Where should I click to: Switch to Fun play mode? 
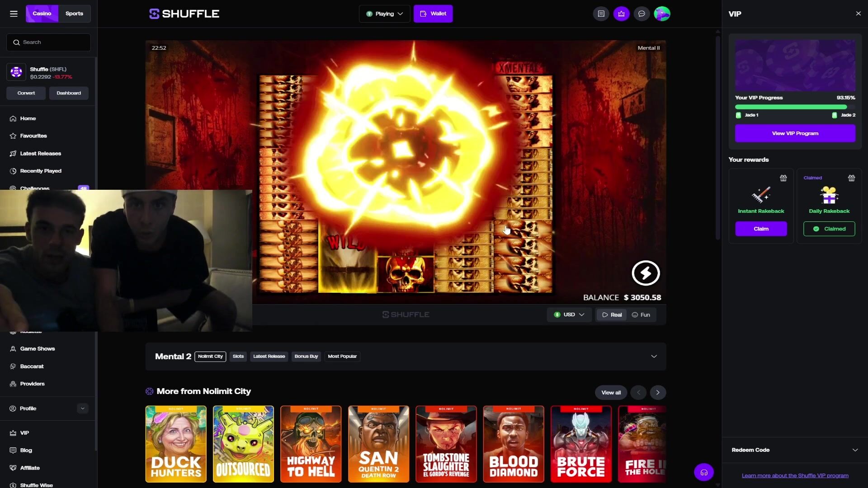641,314
